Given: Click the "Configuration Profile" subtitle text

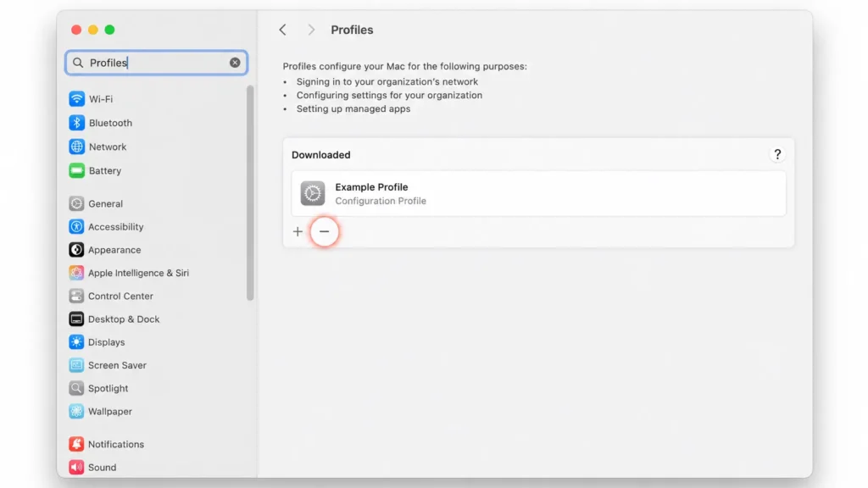Looking at the screenshot, I should [381, 201].
